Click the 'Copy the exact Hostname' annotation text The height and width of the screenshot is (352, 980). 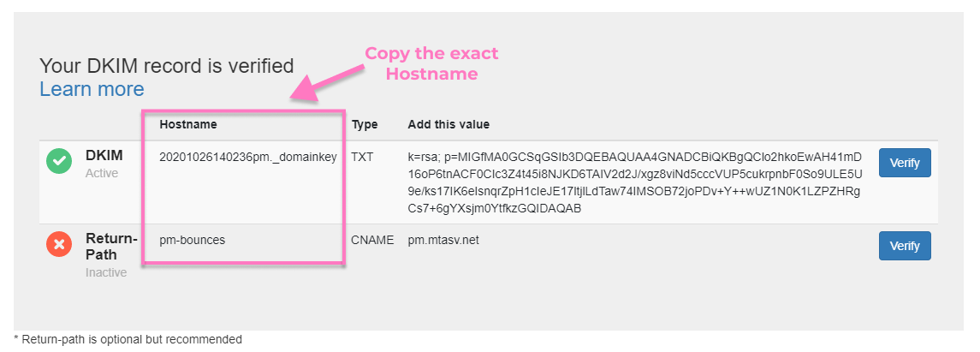[431, 64]
